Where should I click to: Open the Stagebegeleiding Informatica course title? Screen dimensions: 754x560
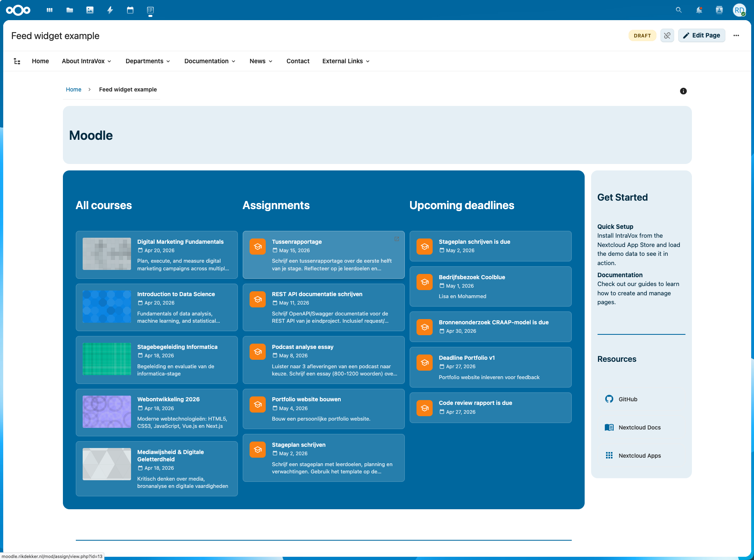tap(177, 347)
